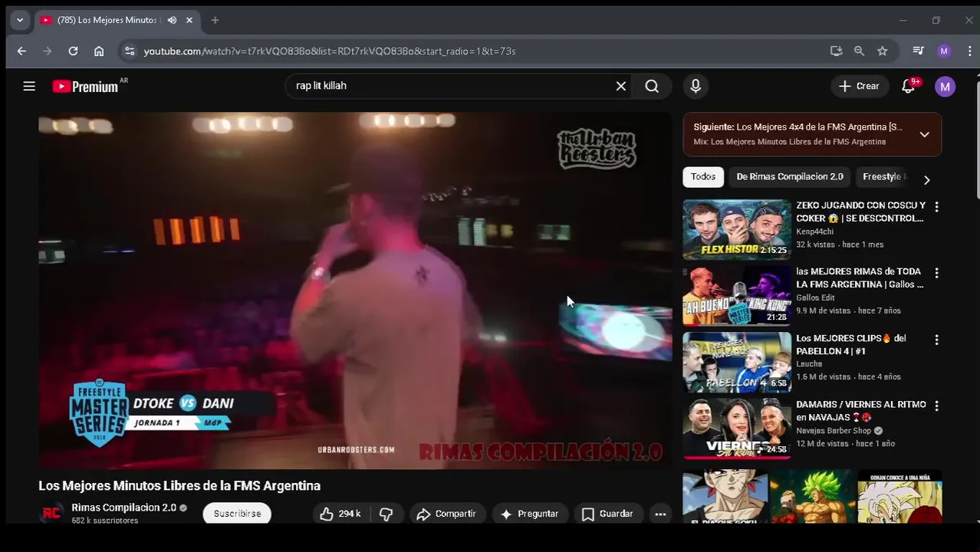Open browser home page icon
This screenshot has width=980, height=552.
click(99, 51)
